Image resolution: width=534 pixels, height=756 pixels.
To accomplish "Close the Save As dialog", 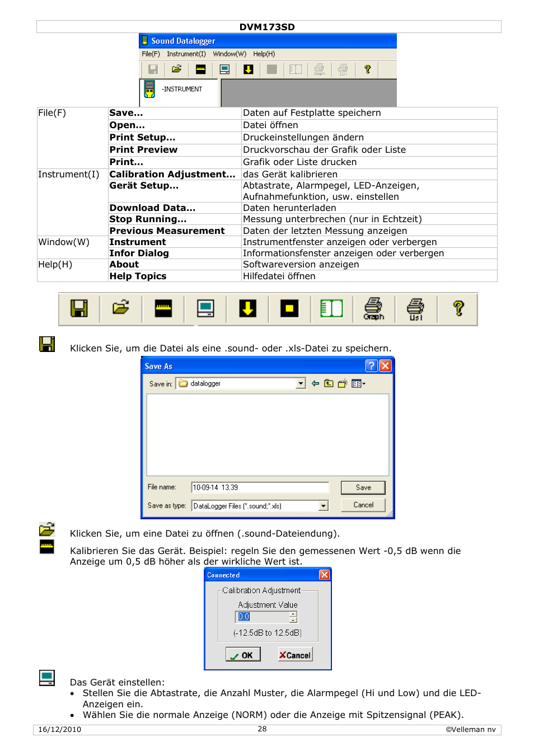I will [x=385, y=366].
